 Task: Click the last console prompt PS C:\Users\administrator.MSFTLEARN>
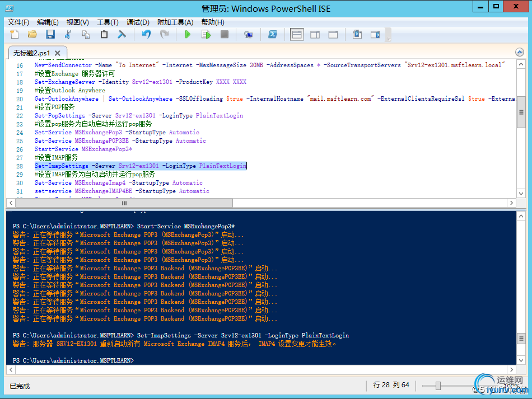(x=73, y=360)
